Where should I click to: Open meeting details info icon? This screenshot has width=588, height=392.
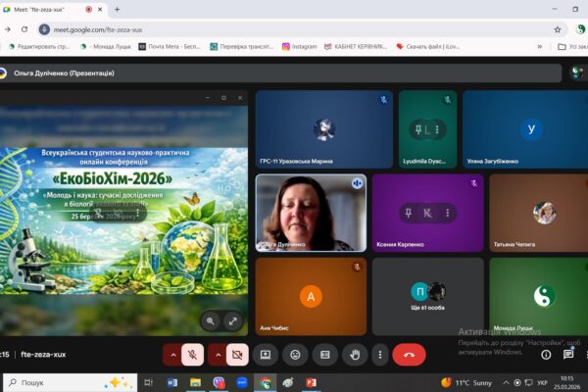point(546,354)
